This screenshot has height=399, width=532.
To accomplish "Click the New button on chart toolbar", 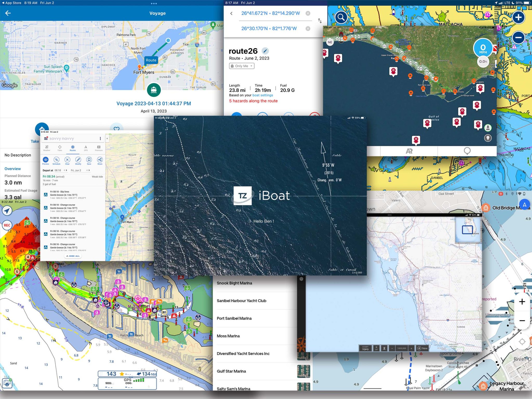I will point(422,348).
